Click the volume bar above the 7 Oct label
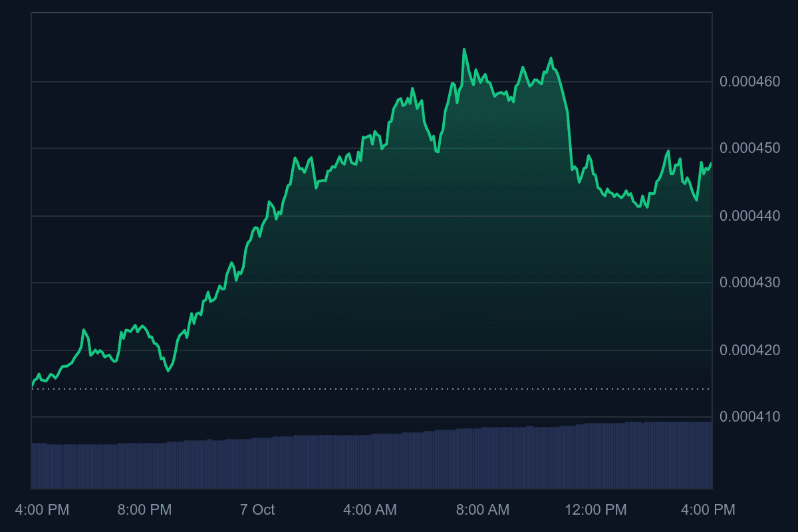 pyautogui.click(x=257, y=464)
